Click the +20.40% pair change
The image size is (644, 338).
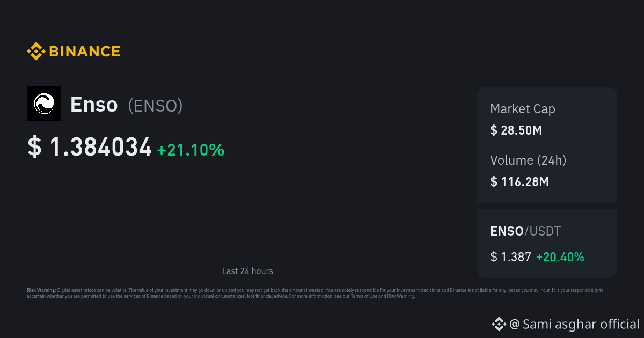pyautogui.click(x=560, y=257)
